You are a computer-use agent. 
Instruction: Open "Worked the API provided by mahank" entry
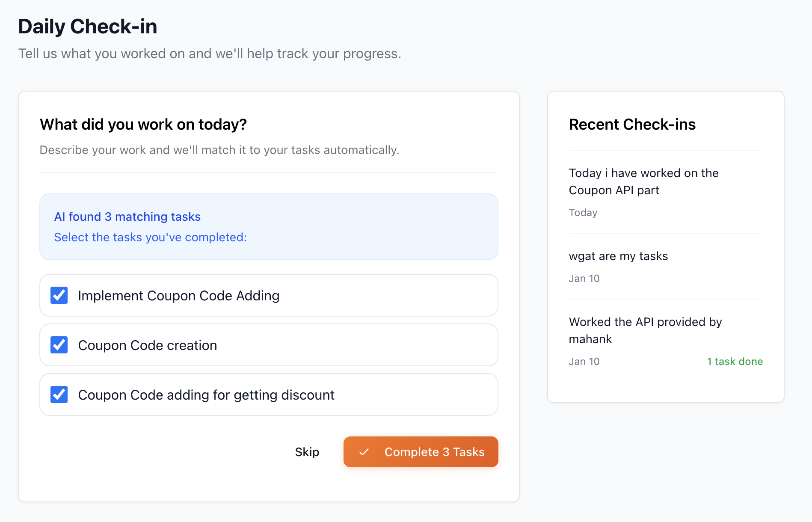(645, 330)
